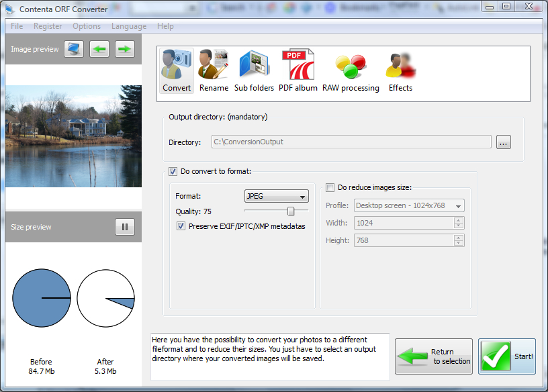Click the Before size pie chart
Image resolution: width=548 pixels, height=392 pixels.
point(42,298)
